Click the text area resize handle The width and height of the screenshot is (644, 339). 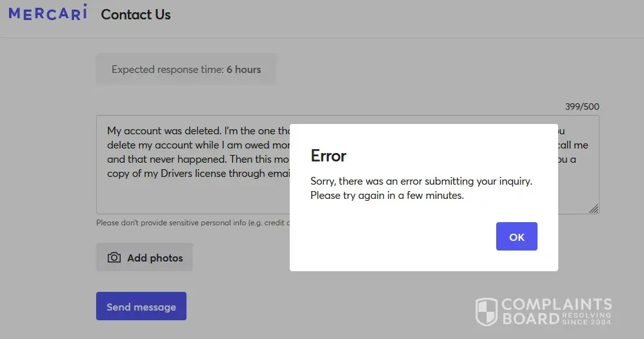click(593, 208)
